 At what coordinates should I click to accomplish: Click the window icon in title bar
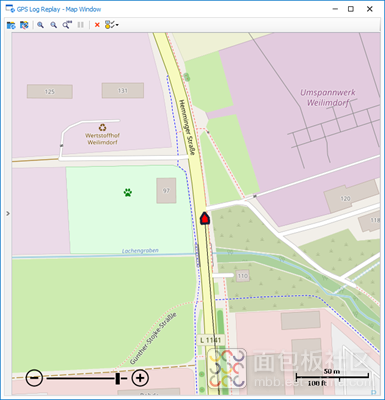(10, 9)
